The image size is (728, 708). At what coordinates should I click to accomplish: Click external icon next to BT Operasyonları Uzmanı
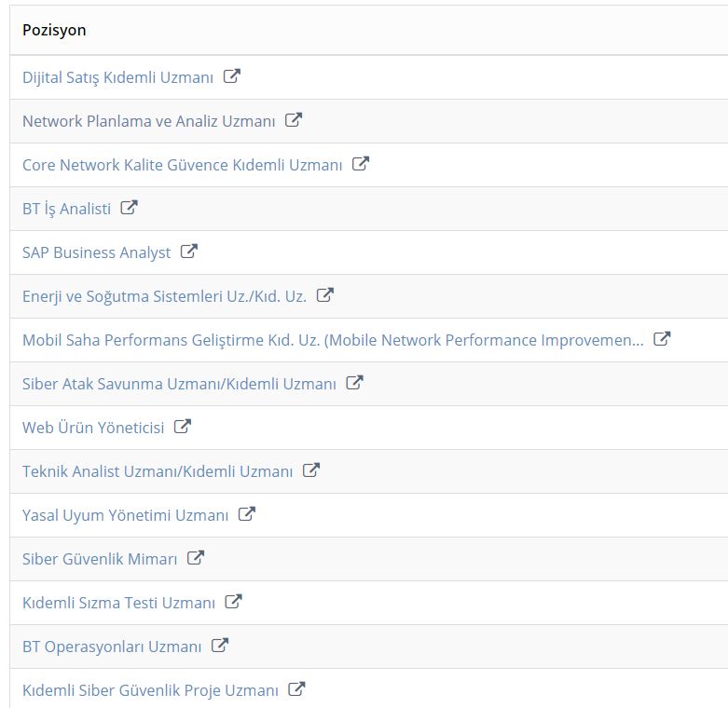coord(220,645)
